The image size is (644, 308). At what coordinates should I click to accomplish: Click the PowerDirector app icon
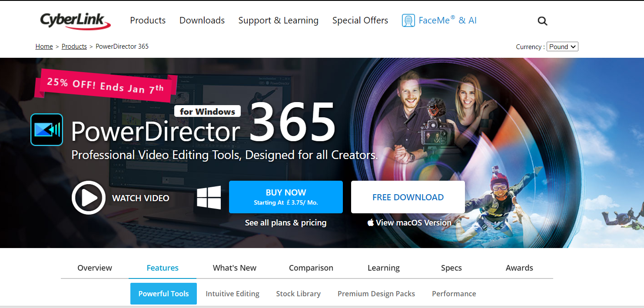tap(46, 129)
